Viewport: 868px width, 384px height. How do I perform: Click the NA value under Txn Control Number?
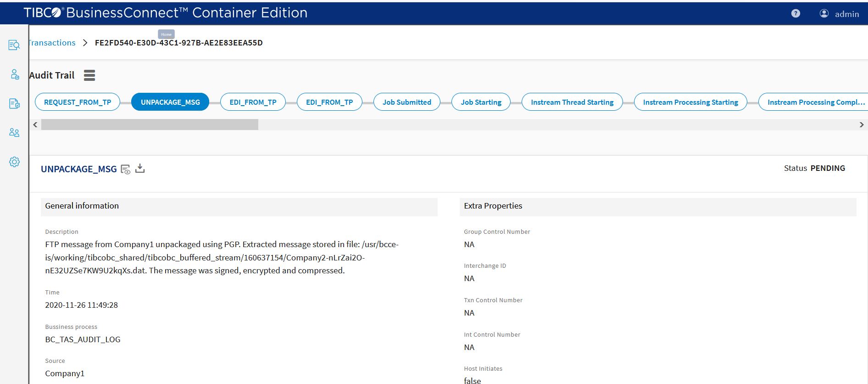(469, 313)
